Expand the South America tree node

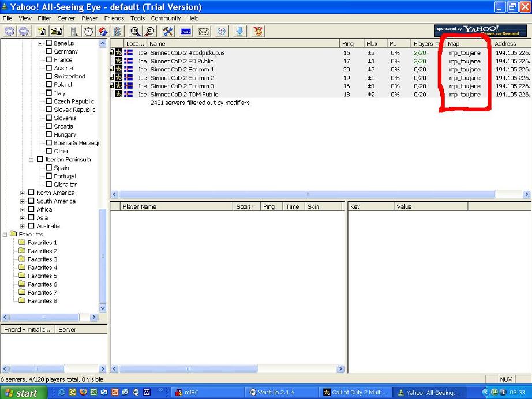tap(23, 201)
